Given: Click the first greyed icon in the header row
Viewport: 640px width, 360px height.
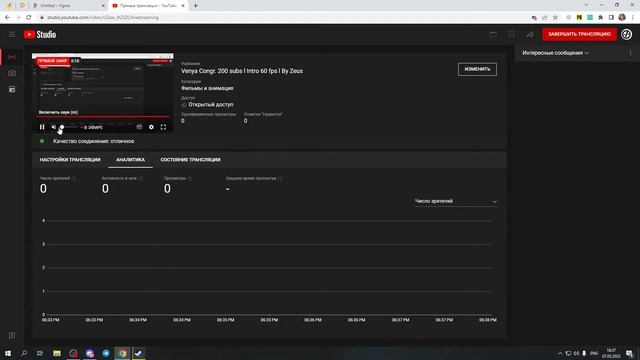Looking at the screenshot, I should [493, 35].
